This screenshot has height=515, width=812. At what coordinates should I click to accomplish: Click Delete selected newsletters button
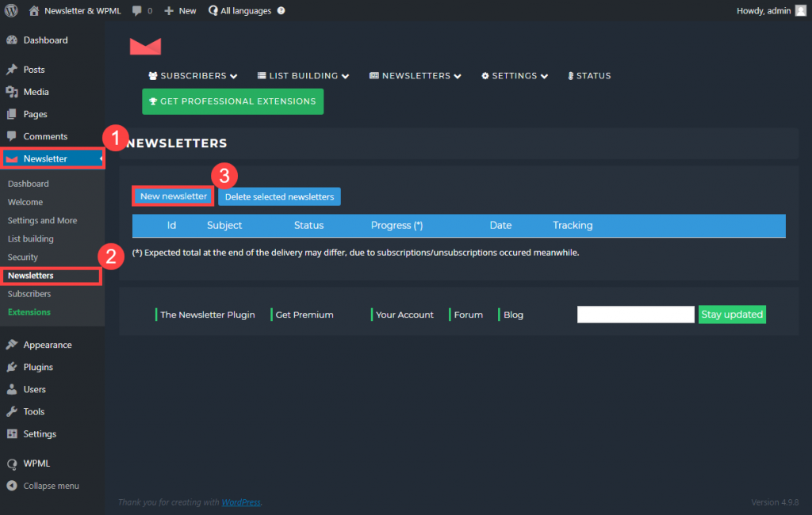(279, 196)
